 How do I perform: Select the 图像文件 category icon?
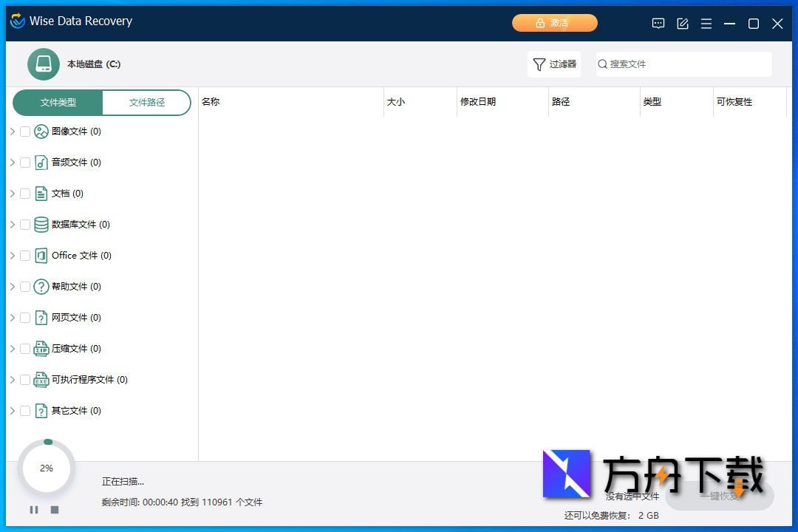tap(41, 131)
